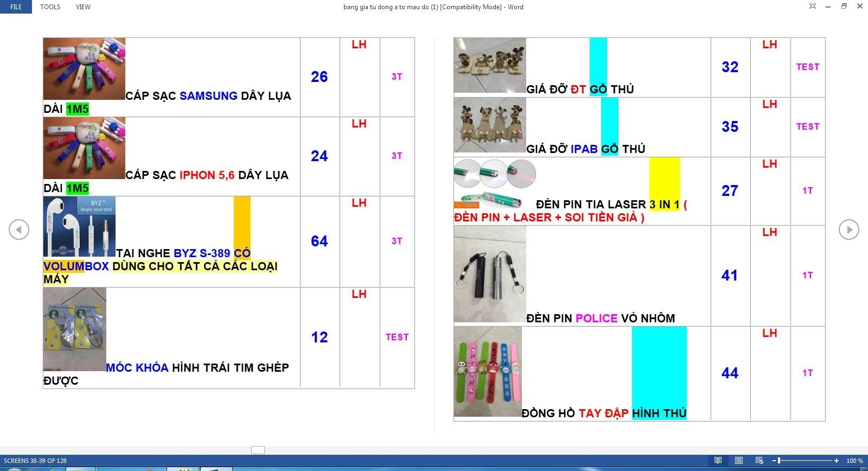Select the BYZ earphones product image
The image size is (868, 471).
79,227
